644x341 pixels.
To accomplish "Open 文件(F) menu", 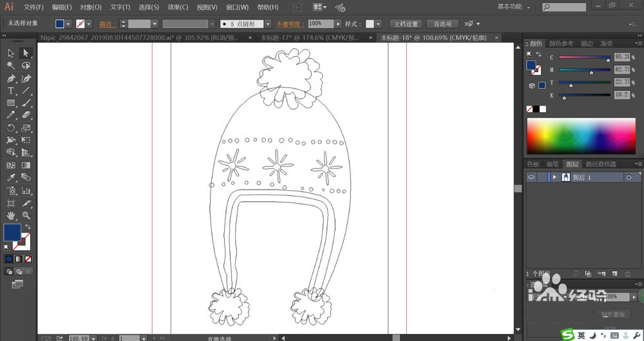I will (x=33, y=7).
